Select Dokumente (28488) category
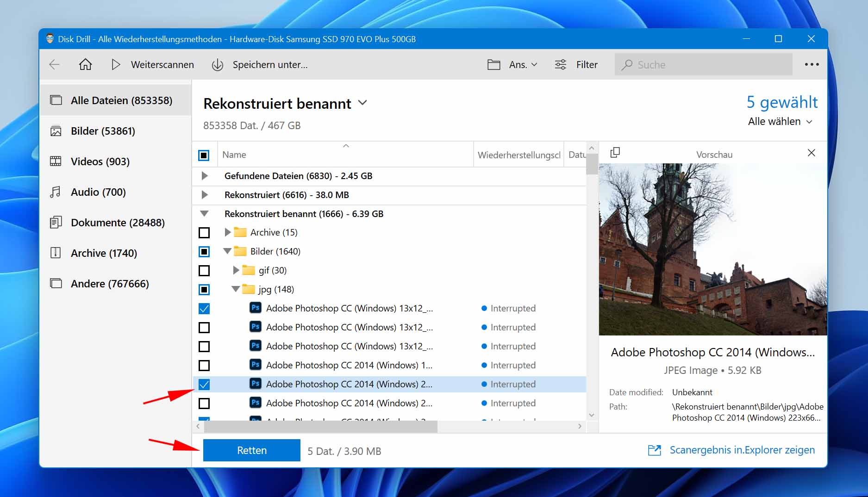The image size is (868, 497). [x=115, y=223]
